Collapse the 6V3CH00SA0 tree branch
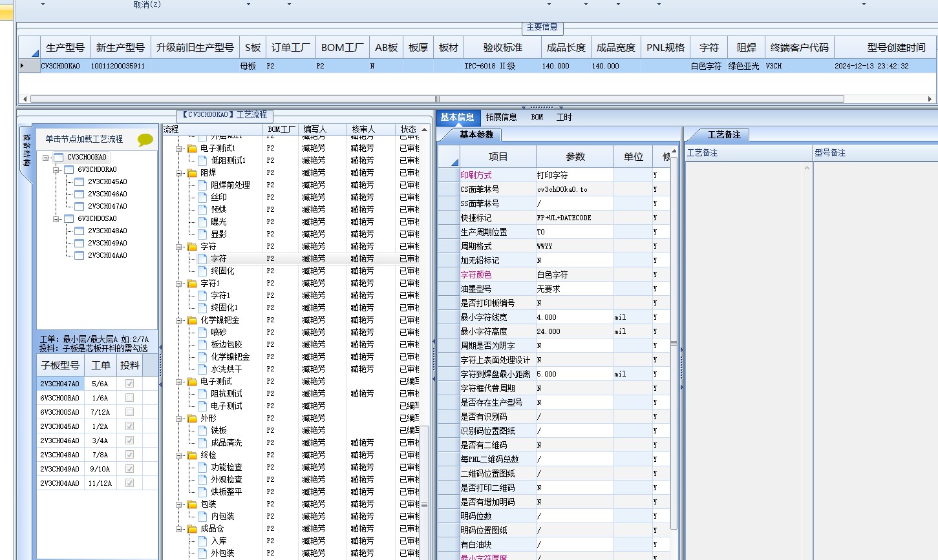 (56, 219)
